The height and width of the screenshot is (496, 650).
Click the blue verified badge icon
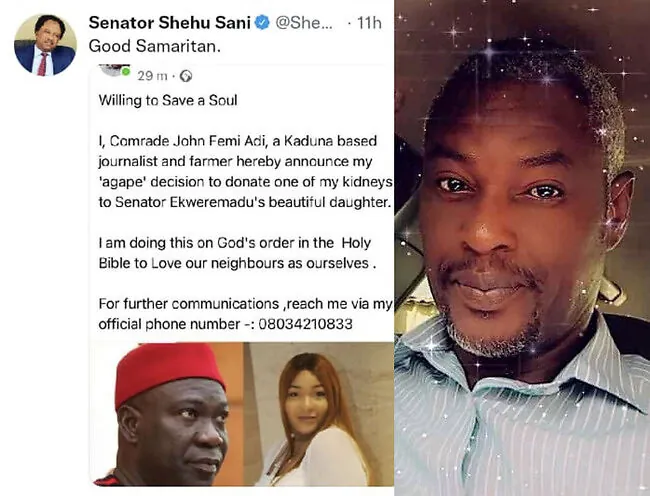262,22
